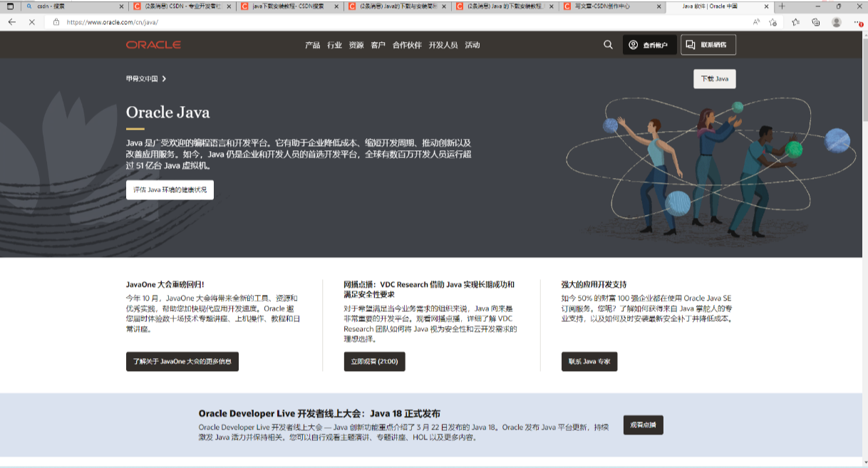Image resolution: width=868 pixels, height=468 pixels.
Task: Click the 评估 Java 环境的健康状况 button
Action: 170,190
